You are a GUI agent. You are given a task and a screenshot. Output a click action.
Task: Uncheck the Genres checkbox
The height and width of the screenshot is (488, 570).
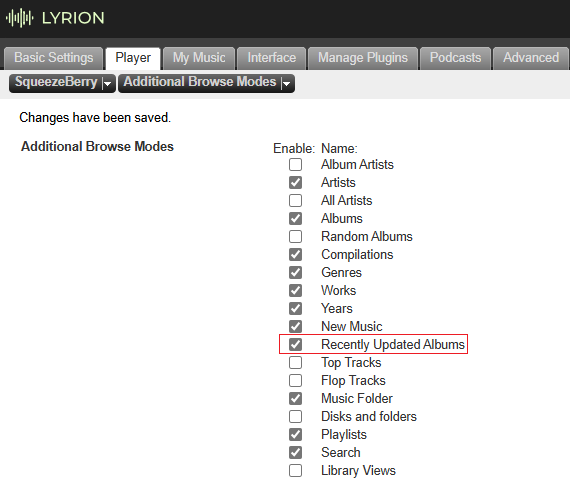(x=296, y=272)
